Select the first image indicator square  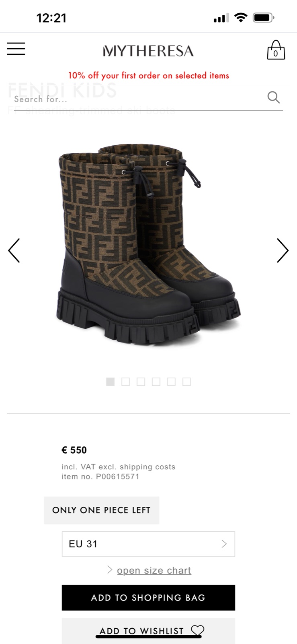click(x=110, y=382)
